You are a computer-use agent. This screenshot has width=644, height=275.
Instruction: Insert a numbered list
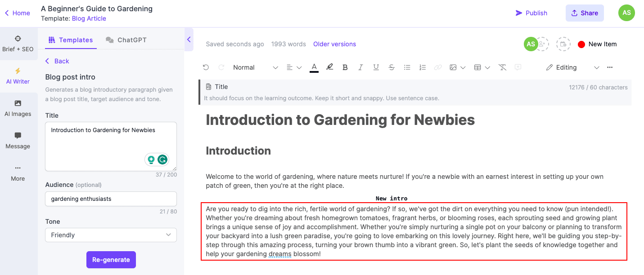pos(422,67)
